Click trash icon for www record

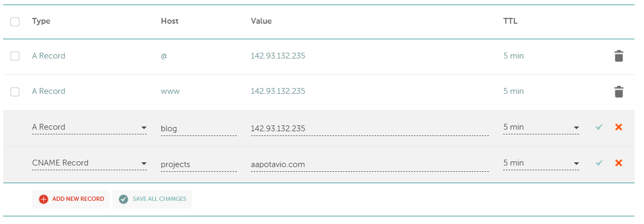coord(619,92)
